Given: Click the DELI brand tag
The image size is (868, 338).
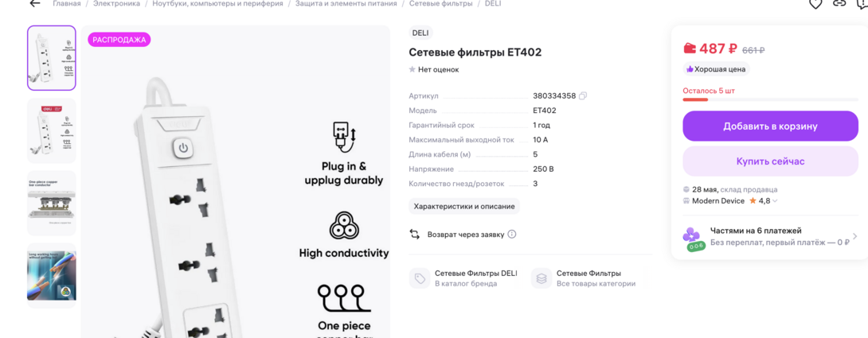Looking at the screenshot, I should pyautogui.click(x=420, y=33).
